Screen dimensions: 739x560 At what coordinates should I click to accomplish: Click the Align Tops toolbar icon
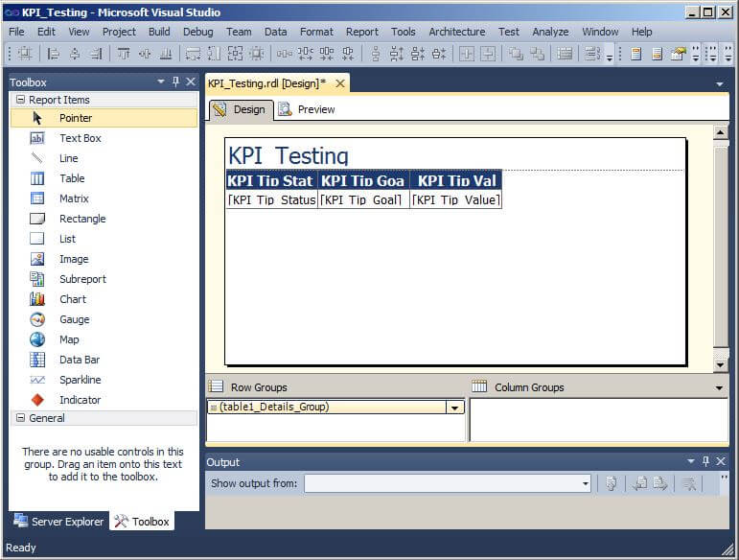[x=124, y=54]
